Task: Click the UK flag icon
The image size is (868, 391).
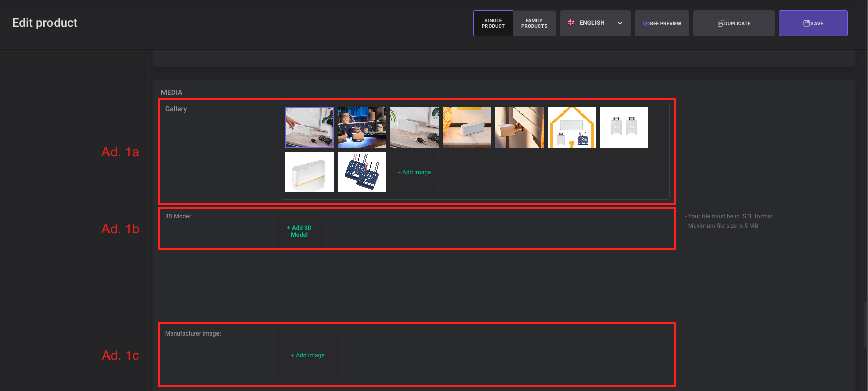Action: point(571,23)
